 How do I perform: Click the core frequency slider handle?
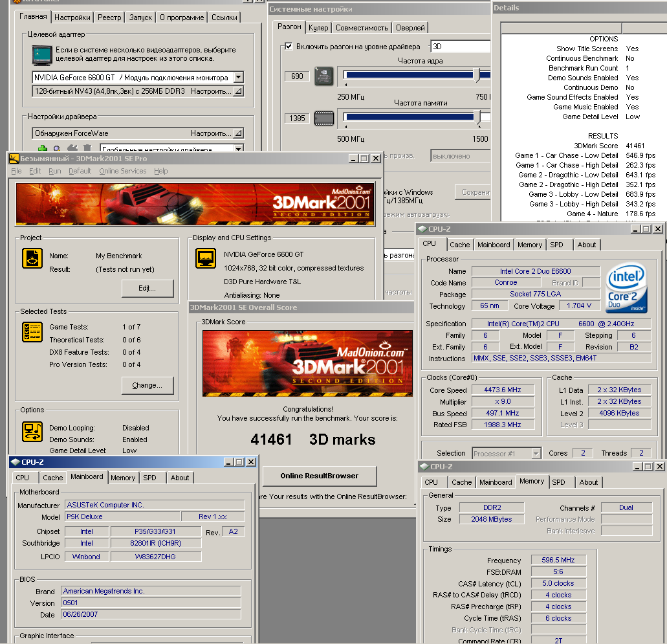[x=477, y=75]
